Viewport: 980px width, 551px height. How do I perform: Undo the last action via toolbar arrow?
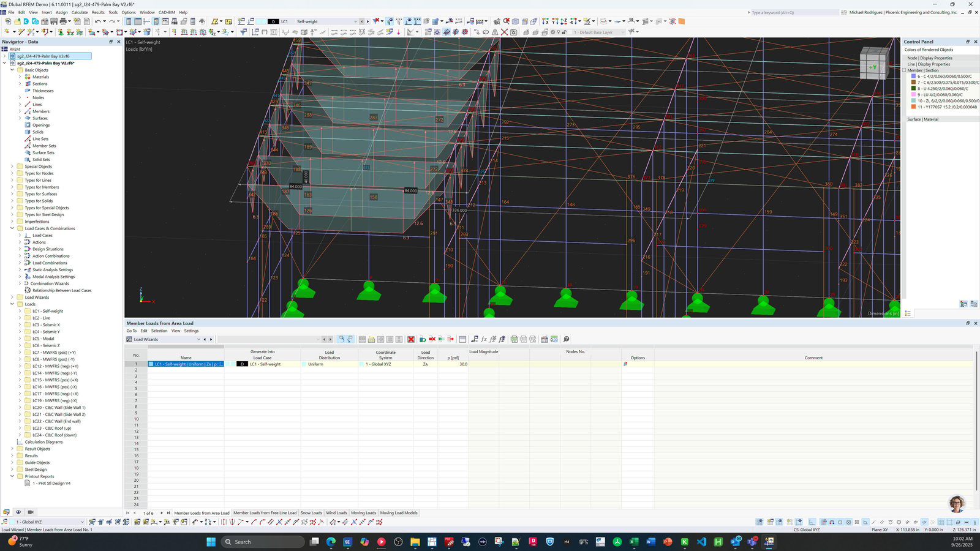98,21
